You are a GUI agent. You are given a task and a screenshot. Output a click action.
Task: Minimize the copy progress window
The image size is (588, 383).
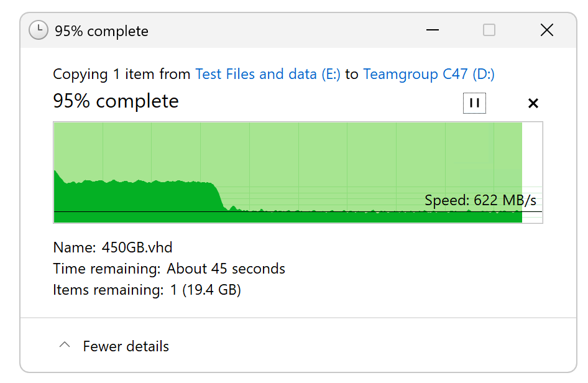pyautogui.click(x=433, y=30)
